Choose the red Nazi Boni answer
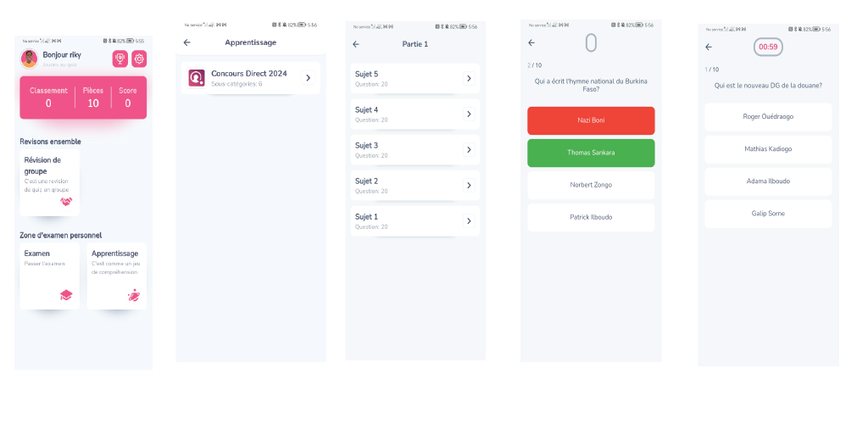The width and height of the screenshot is (868, 424). (591, 120)
